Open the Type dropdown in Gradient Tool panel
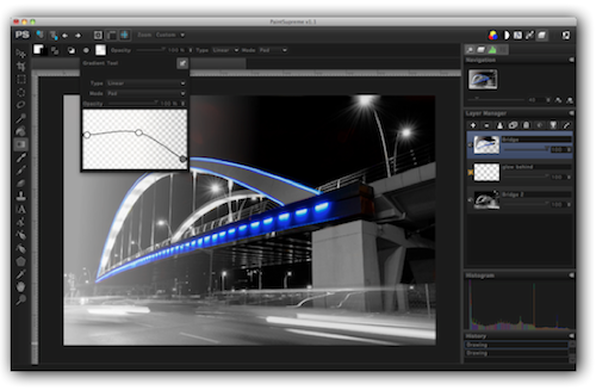This screenshot has height=390, width=596. pyautogui.click(x=146, y=83)
